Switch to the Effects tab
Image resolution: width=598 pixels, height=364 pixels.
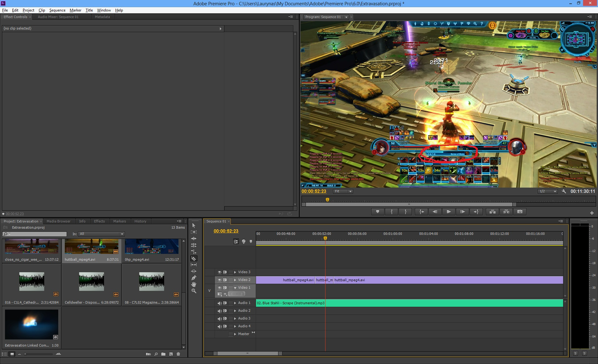coord(99,222)
